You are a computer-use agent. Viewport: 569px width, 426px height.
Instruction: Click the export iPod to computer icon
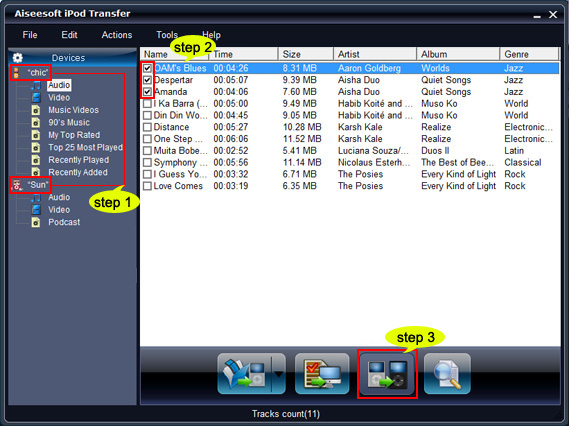click(322, 374)
